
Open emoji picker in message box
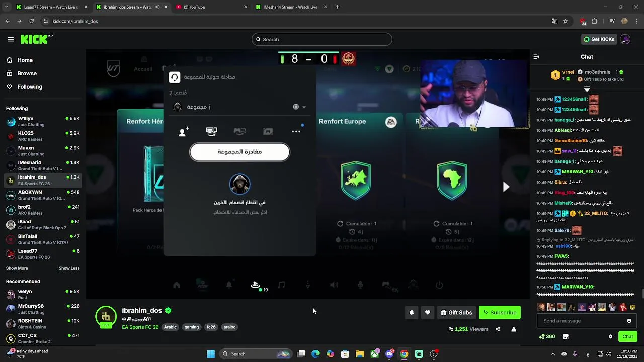[629, 321]
